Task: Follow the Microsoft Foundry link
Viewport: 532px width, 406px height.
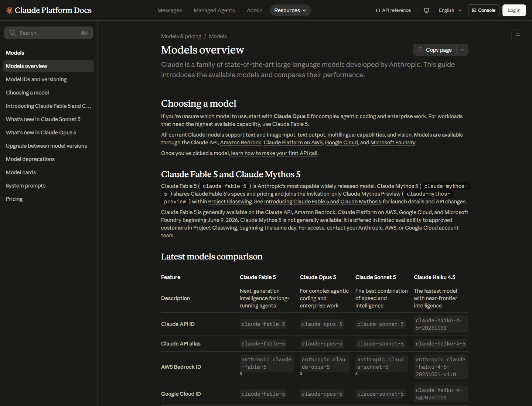Action: (393, 142)
